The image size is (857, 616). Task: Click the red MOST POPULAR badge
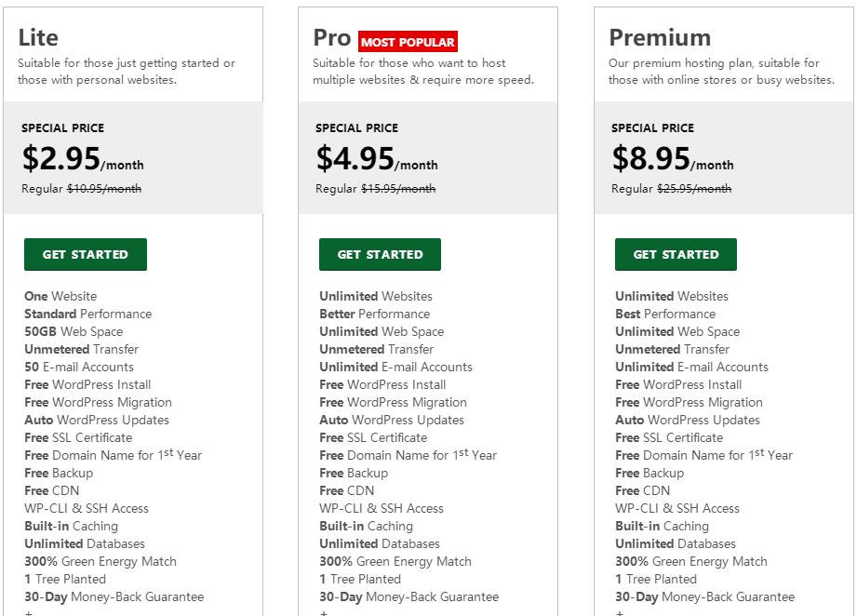[408, 42]
